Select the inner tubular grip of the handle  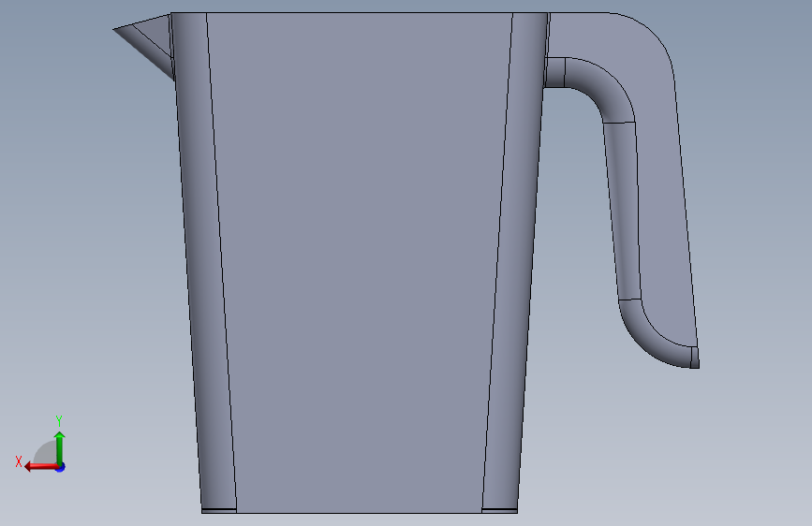(x=624, y=207)
